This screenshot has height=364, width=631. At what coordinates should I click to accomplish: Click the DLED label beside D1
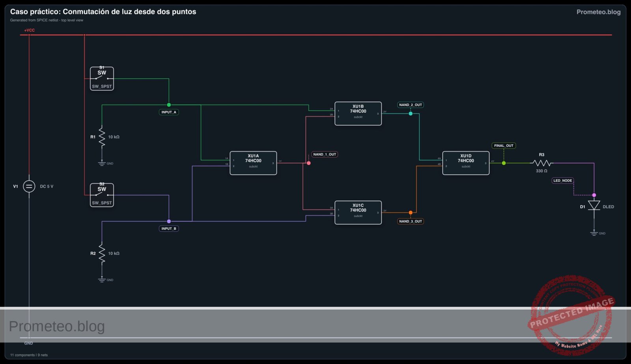click(x=608, y=207)
